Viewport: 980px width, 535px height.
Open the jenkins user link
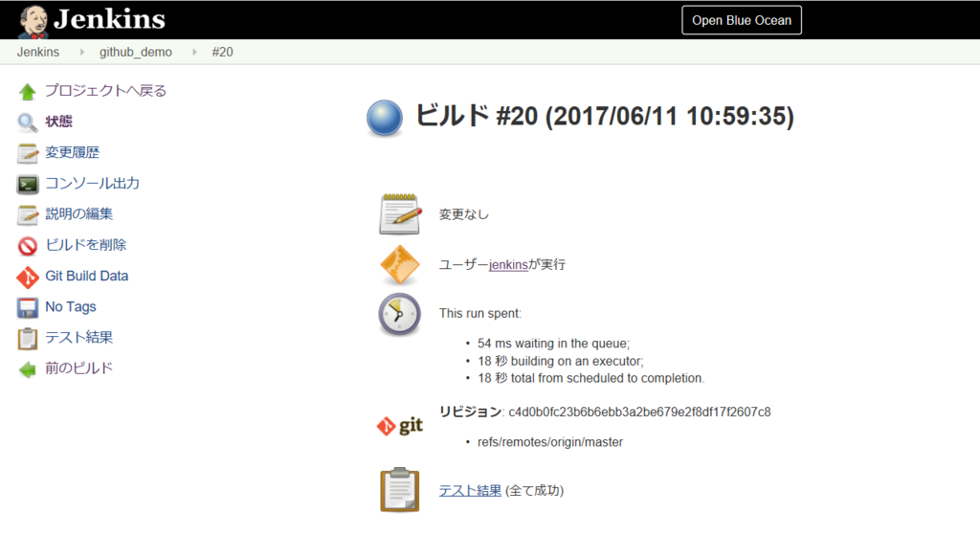(508, 264)
